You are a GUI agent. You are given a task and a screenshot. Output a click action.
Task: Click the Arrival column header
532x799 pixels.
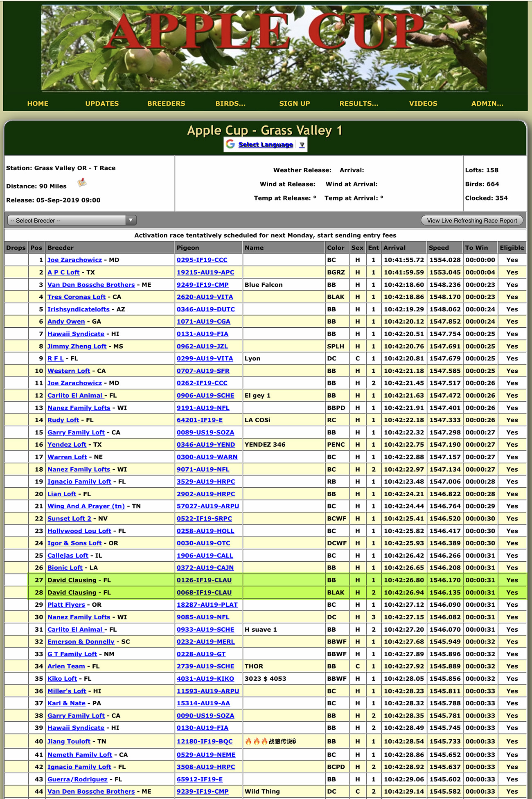click(x=404, y=248)
